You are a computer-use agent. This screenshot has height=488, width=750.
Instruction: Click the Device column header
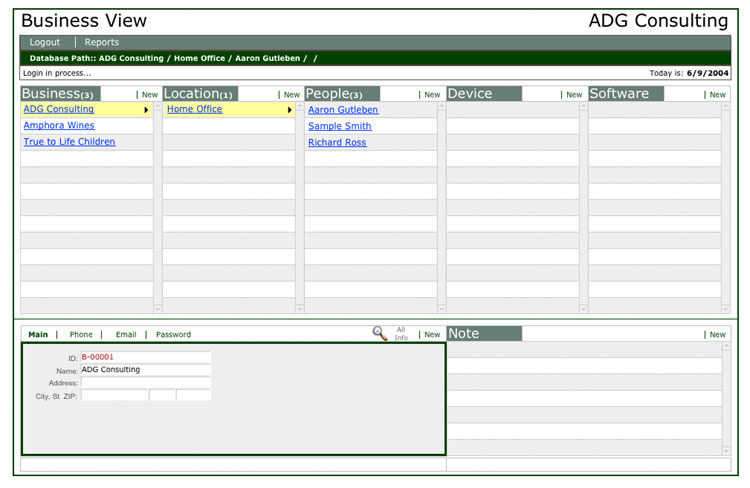point(484,94)
